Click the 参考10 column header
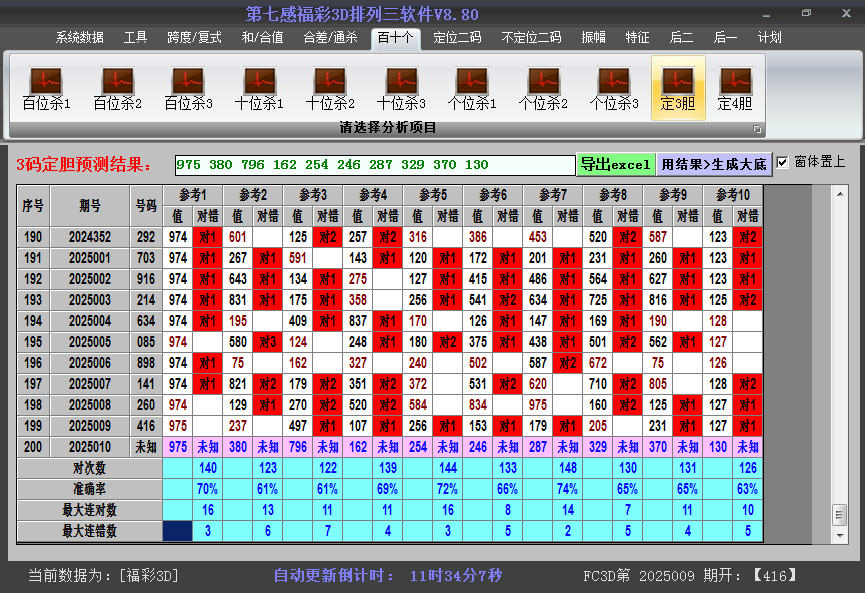The image size is (865, 593). pos(733,195)
